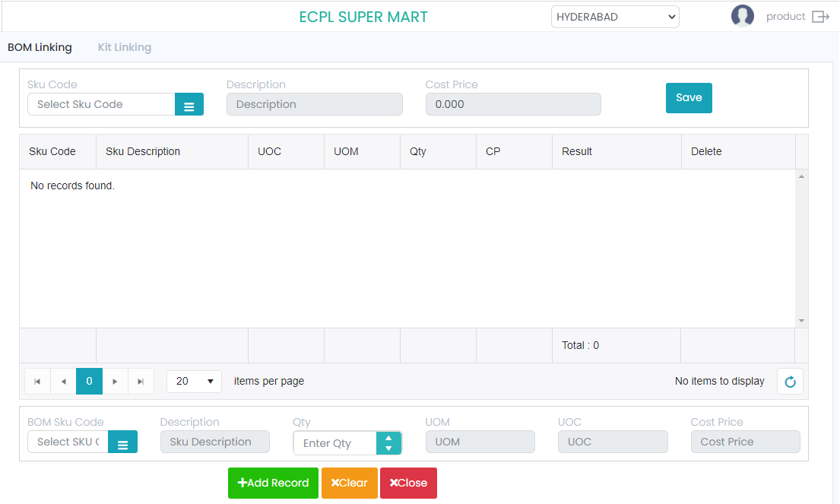This screenshot has width=840, height=504.
Task: Focus the Select Sku Code input field
Action: click(101, 104)
